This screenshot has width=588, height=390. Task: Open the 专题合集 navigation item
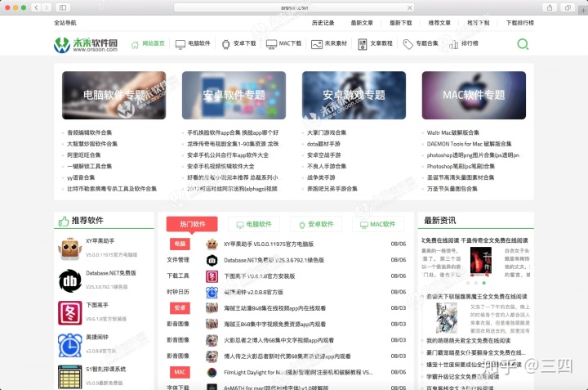pos(421,44)
